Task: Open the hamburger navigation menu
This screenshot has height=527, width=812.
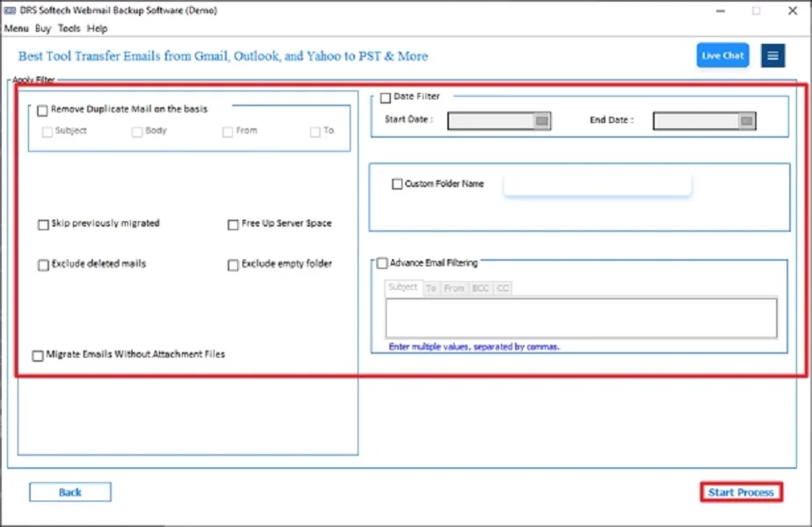Action: 772,55
